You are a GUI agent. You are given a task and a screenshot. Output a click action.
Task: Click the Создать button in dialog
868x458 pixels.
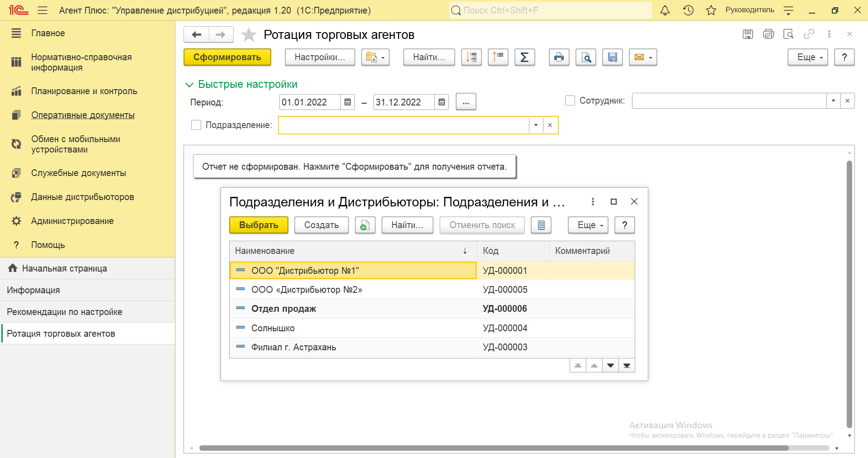click(x=321, y=225)
